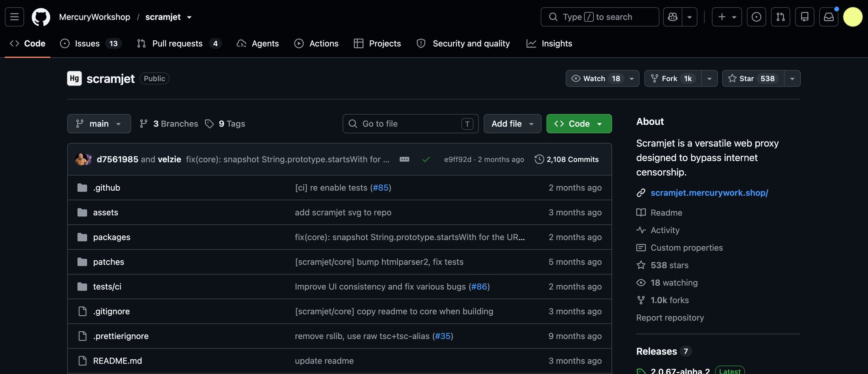Open the README.md file

pyautogui.click(x=117, y=361)
